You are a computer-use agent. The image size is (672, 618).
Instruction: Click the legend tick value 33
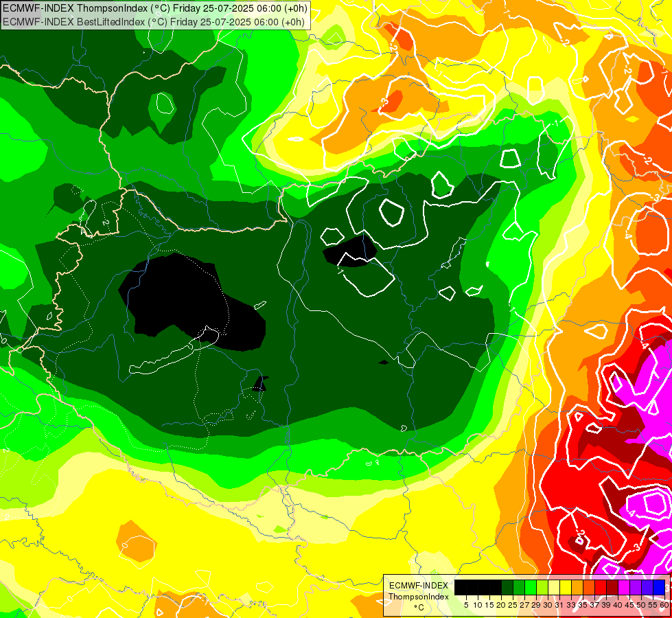tap(571, 605)
